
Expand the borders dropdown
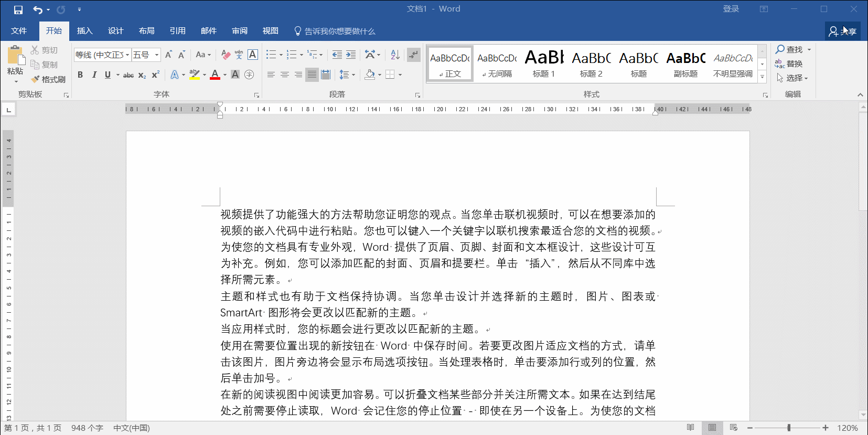click(400, 75)
